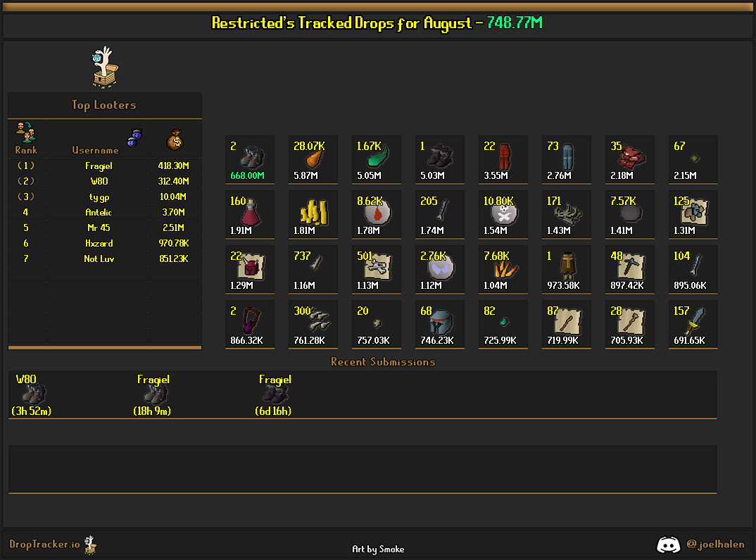Viewport: 756px width, 560px height.
Task: Select the blue item icon worth 2.76M
Action: click(x=568, y=157)
